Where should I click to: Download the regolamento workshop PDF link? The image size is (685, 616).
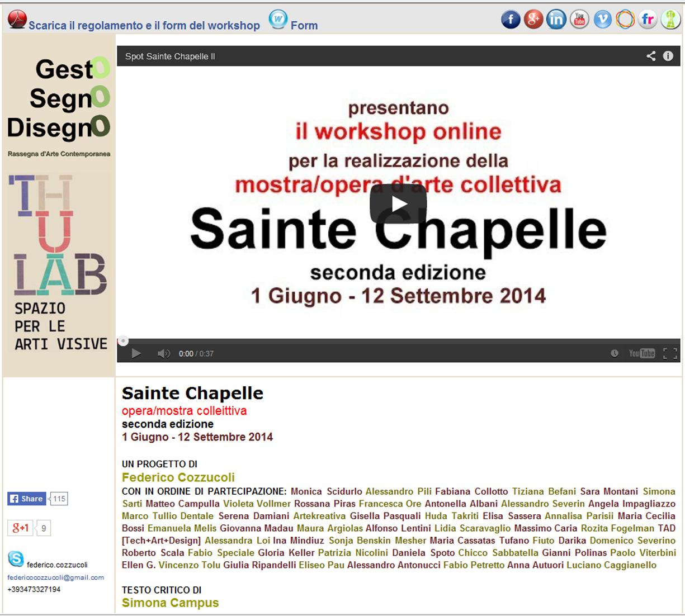(x=144, y=25)
